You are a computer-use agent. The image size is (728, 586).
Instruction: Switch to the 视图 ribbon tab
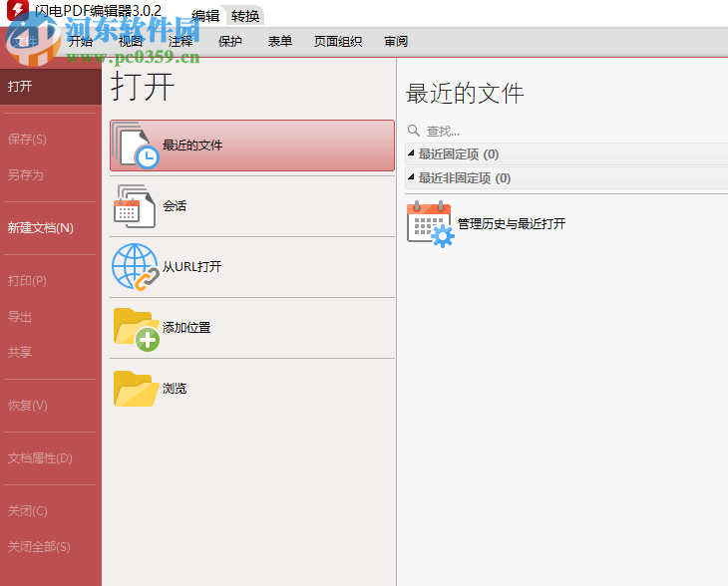click(131, 41)
